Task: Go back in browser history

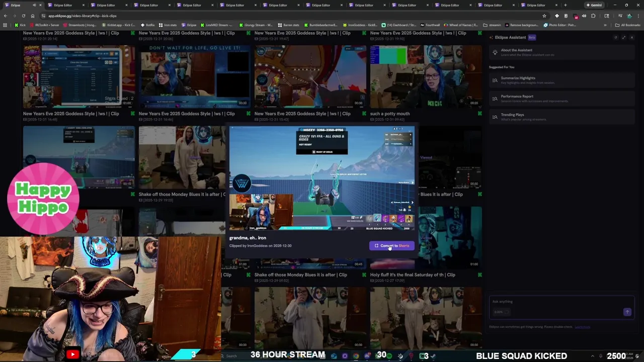Action: (x=6, y=16)
